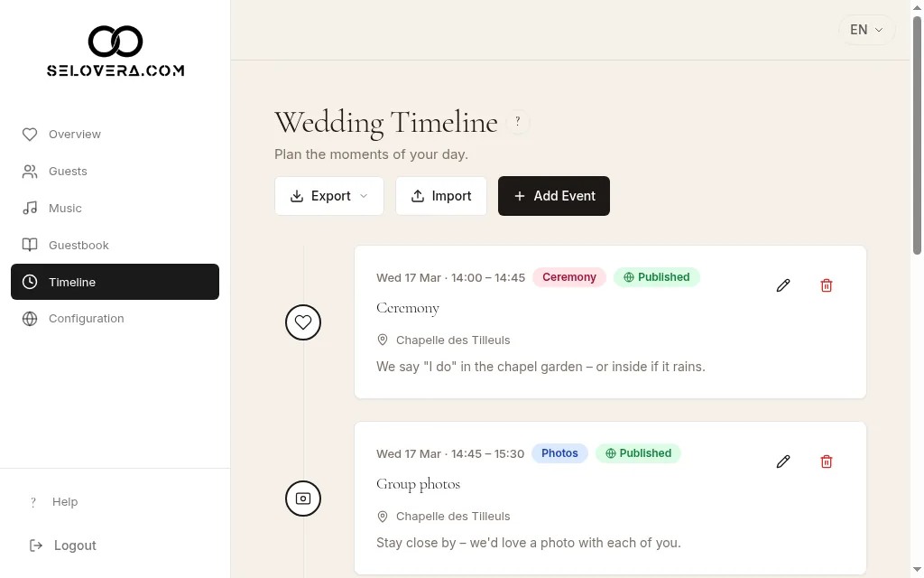Screen dimensions: 924x578
Task: Click the Add Event button
Action: coord(553,196)
